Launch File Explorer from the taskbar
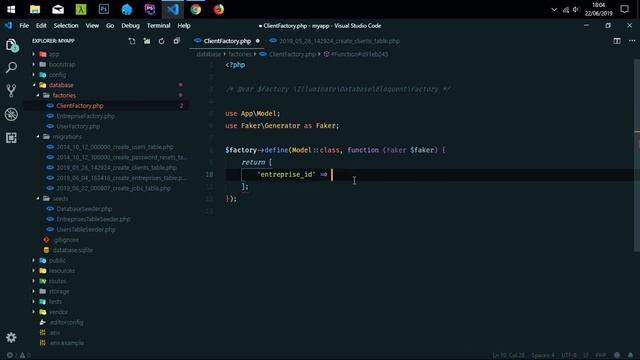640x360 pixels. coord(35,9)
